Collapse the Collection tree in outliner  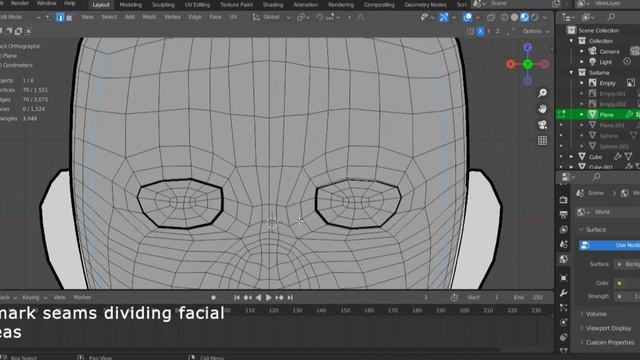click(x=571, y=41)
